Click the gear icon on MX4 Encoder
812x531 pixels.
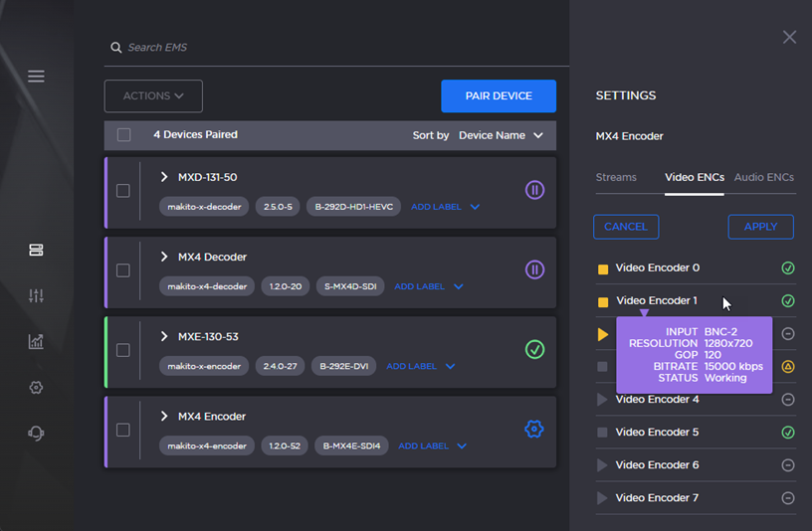click(534, 430)
